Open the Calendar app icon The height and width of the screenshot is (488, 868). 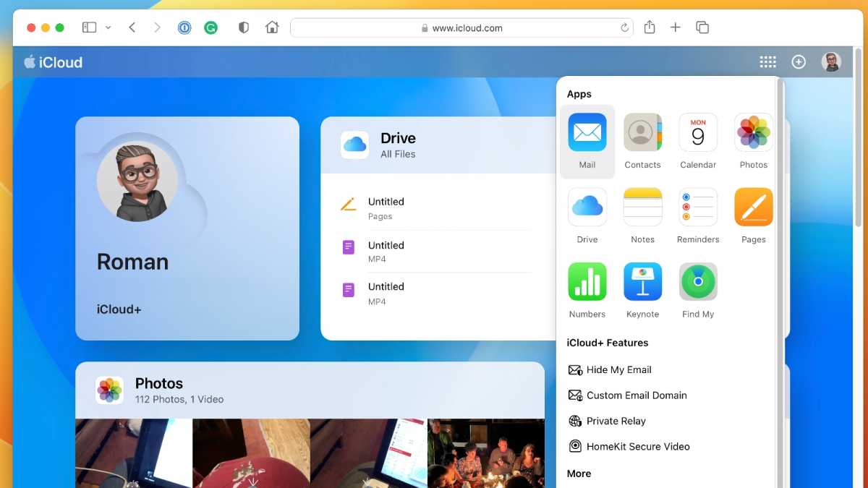click(x=698, y=132)
